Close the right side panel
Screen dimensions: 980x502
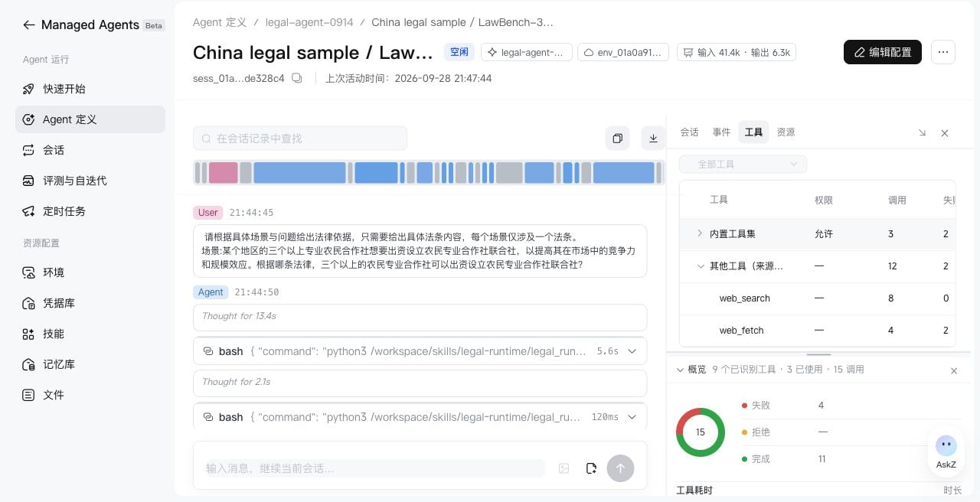click(945, 133)
